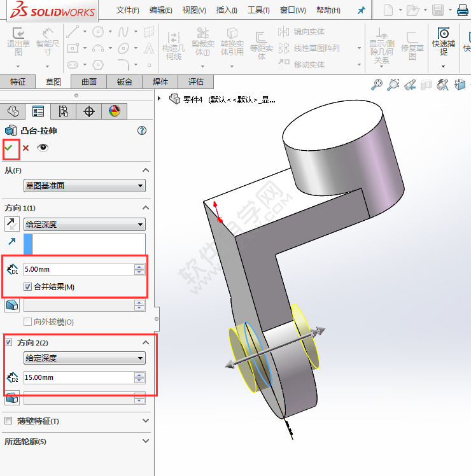Select the Arc sketch tool
Screen dimensions: 471x476
click(98, 48)
